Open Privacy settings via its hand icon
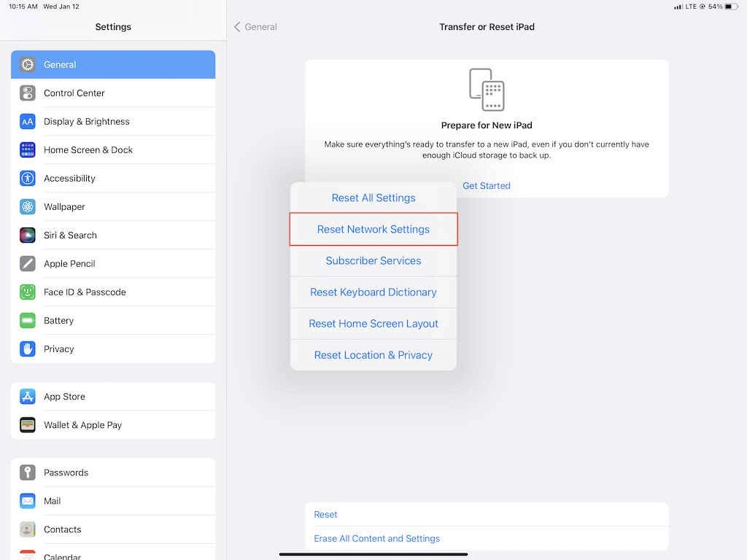Viewport: 747px width, 560px height. point(27,349)
